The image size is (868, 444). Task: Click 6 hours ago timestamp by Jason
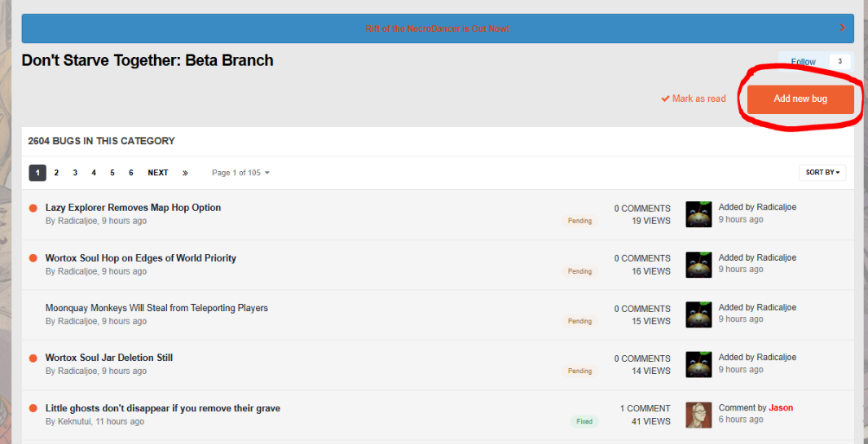(741, 419)
